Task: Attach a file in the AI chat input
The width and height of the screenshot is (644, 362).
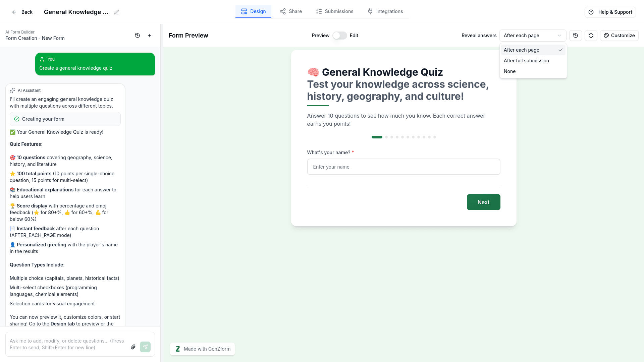Action: 133,347
